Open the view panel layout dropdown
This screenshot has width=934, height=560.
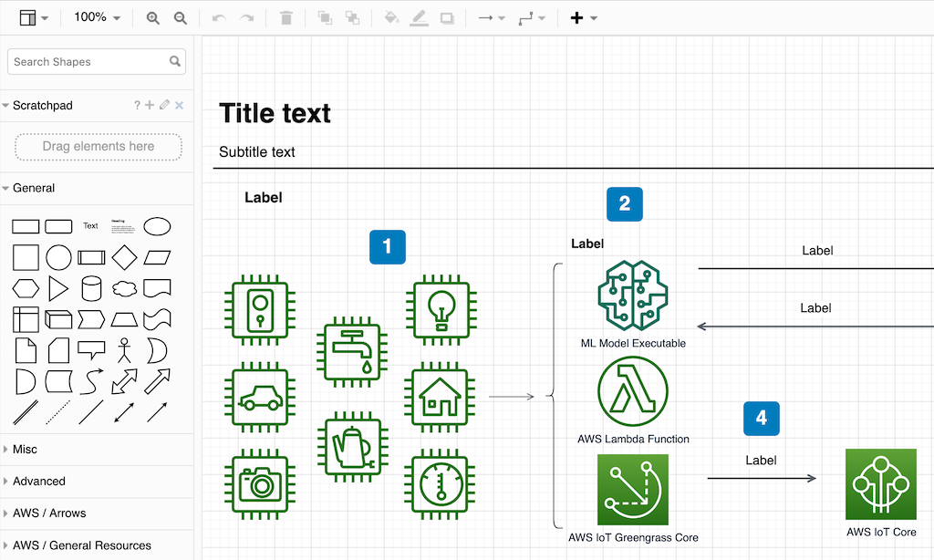(34, 18)
